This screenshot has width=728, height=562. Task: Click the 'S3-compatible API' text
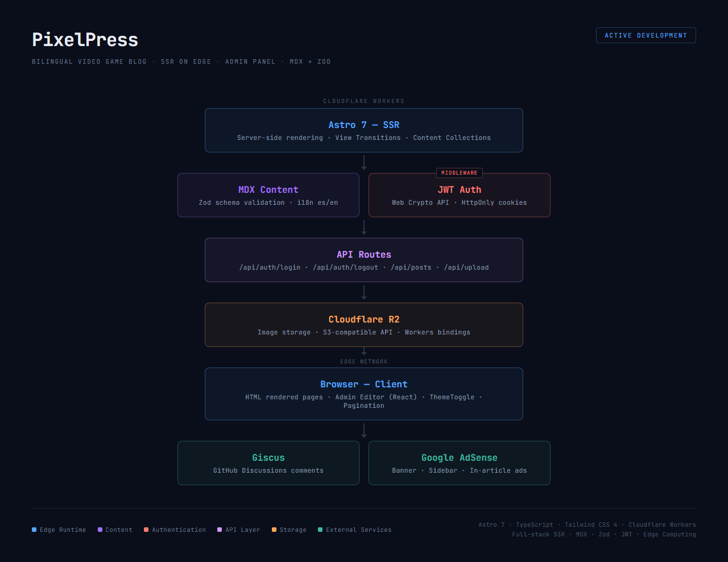pos(358,332)
